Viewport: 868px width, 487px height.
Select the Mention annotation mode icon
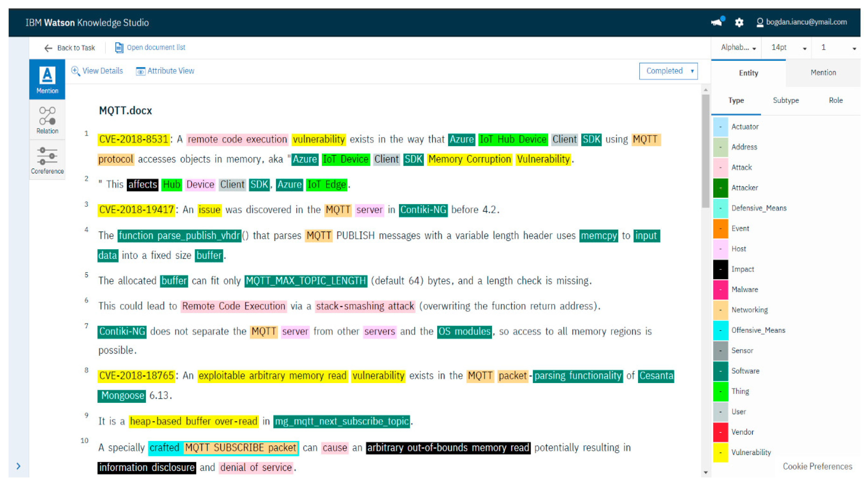click(47, 79)
